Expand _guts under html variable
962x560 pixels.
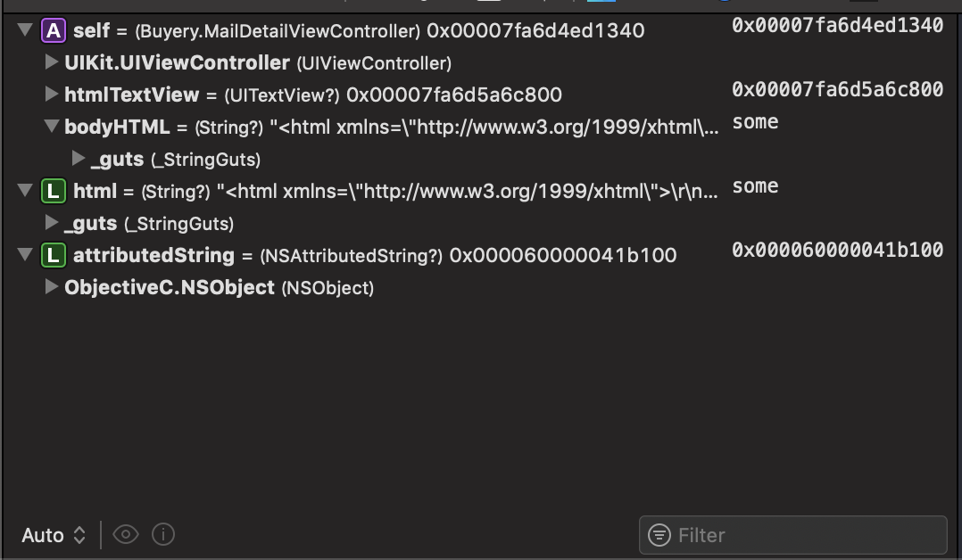52,223
